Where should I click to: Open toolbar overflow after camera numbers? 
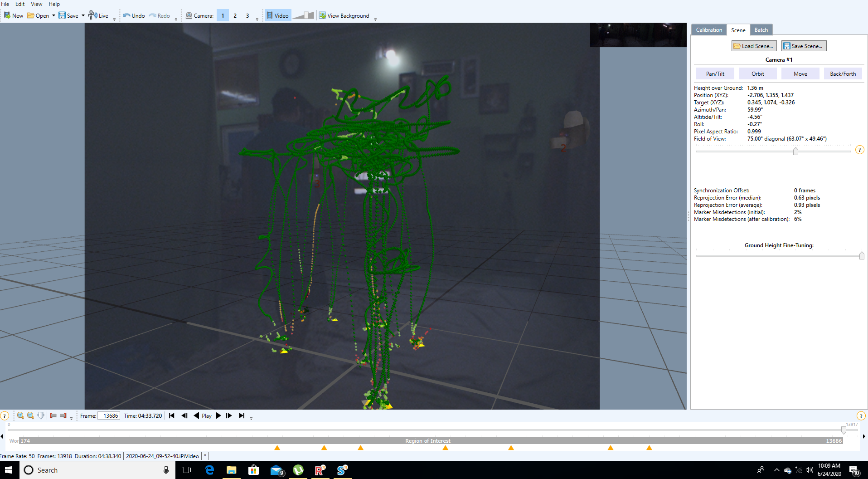point(257,19)
